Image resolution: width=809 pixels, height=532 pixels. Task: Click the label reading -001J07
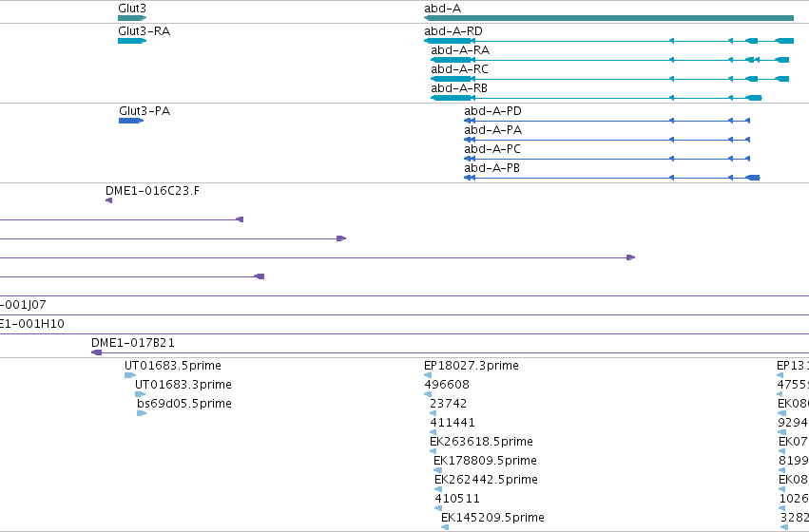(x=23, y=305)
